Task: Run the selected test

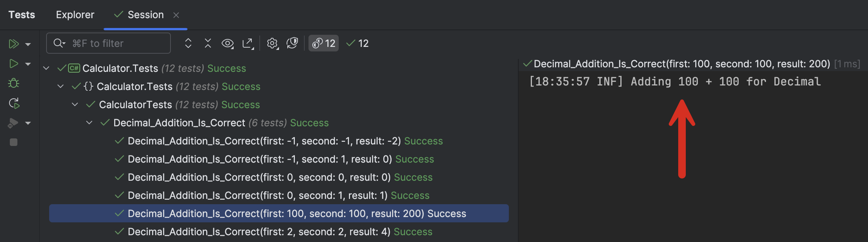Action: (x=14, y=64)
